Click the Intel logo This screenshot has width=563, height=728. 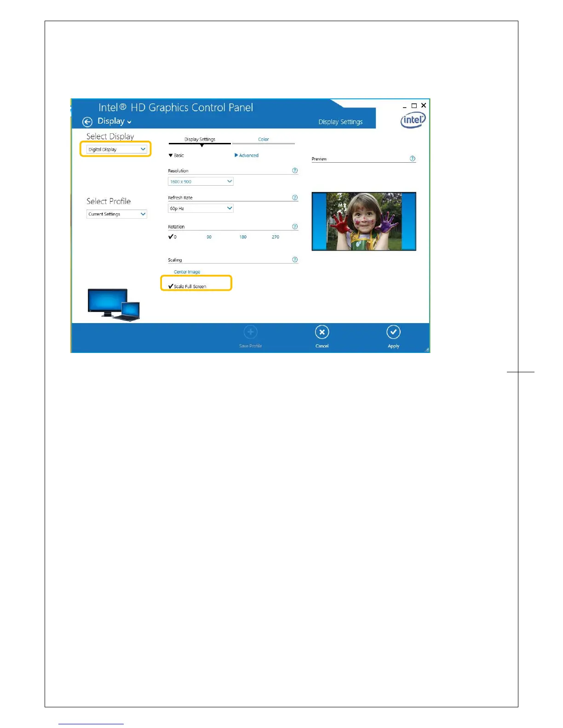click(413, 120)
